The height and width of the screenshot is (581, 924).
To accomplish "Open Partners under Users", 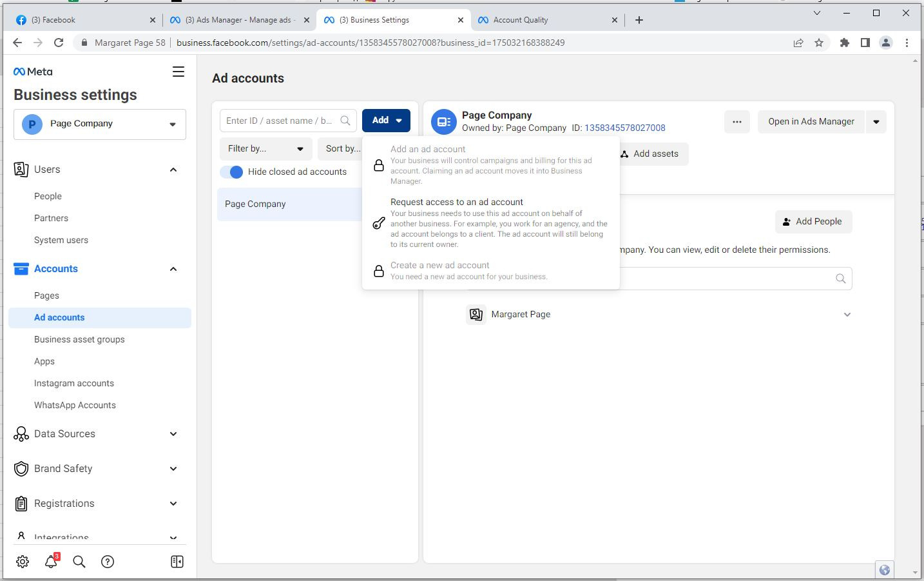I will 51,218.
